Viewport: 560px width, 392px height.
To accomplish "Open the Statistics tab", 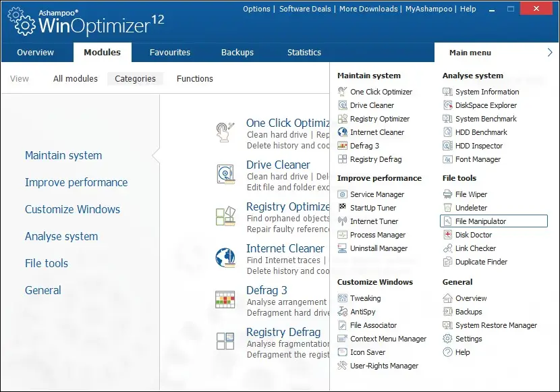I will pyautogui.click(x=304, y=53).
